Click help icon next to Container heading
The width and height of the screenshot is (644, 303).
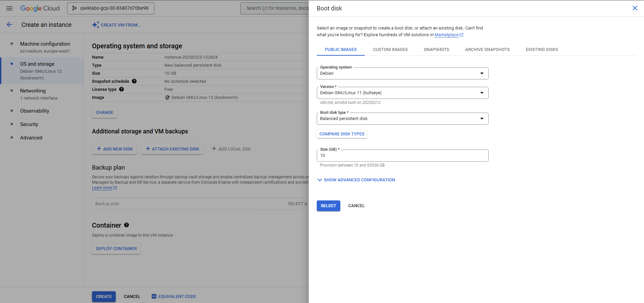[x=127, y=225]
